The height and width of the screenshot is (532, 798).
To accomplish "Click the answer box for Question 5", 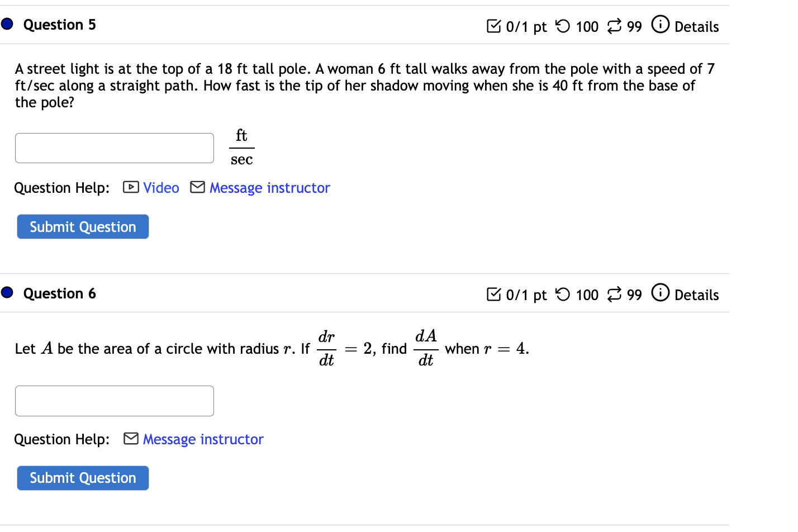I will pos(114,148).
